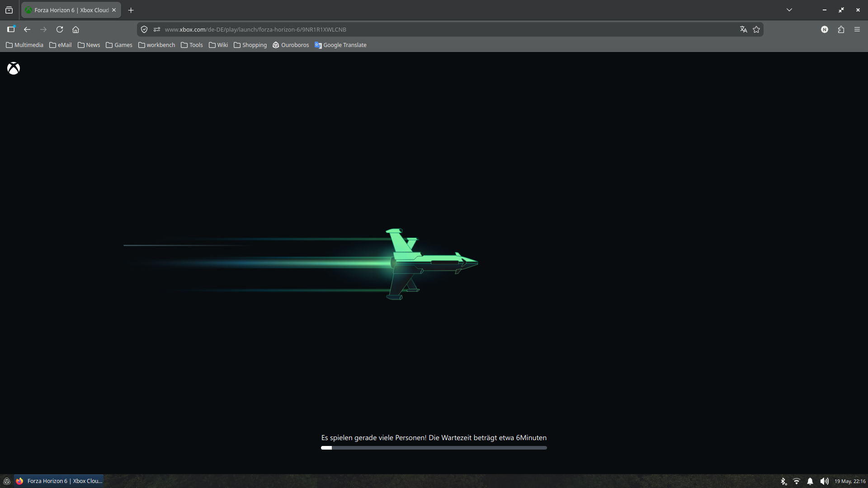Open the Shopping bookmarks folder
The height and width of the screenshot is (488, 868).
click(x=250, y=45)
